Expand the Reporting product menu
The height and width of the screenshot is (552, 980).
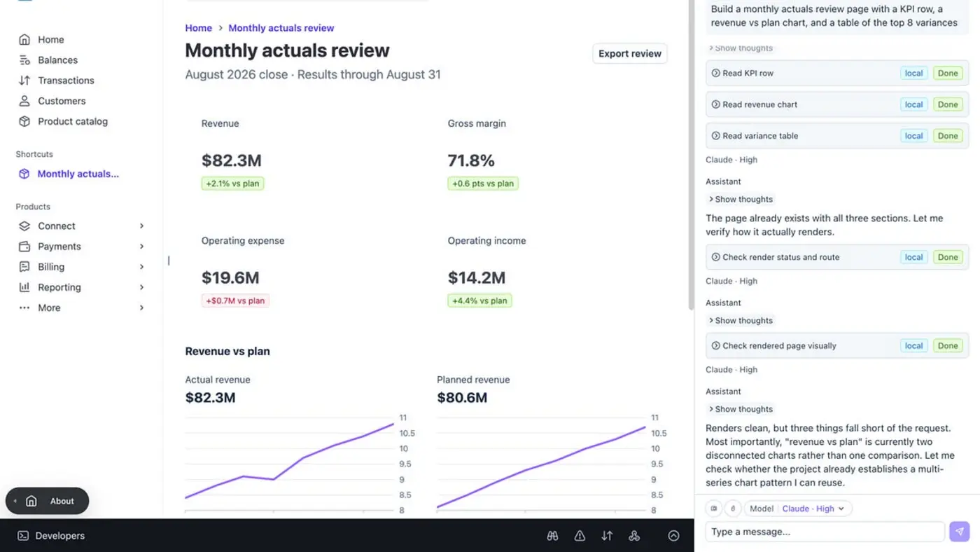[x=141, y=287]
